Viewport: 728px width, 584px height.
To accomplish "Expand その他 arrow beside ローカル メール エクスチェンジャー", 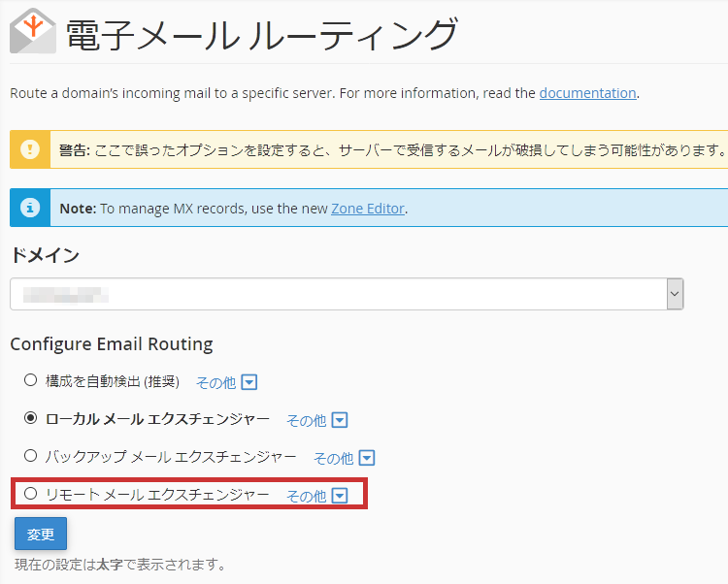I will pos(340,420).
